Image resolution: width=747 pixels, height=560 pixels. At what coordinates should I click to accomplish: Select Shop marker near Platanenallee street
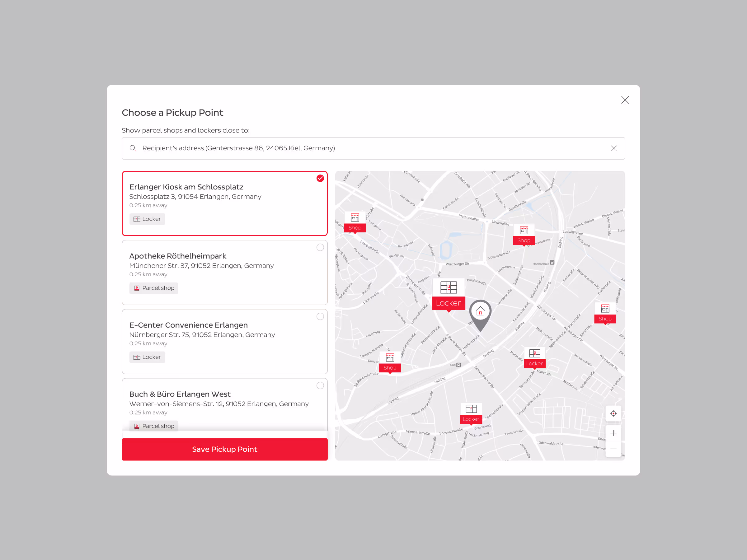click(x=355, y=222)
